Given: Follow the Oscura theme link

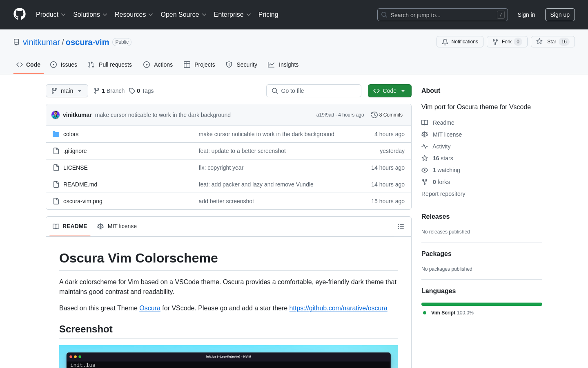Looking at the screenshot, I should (x=150, y=308).
